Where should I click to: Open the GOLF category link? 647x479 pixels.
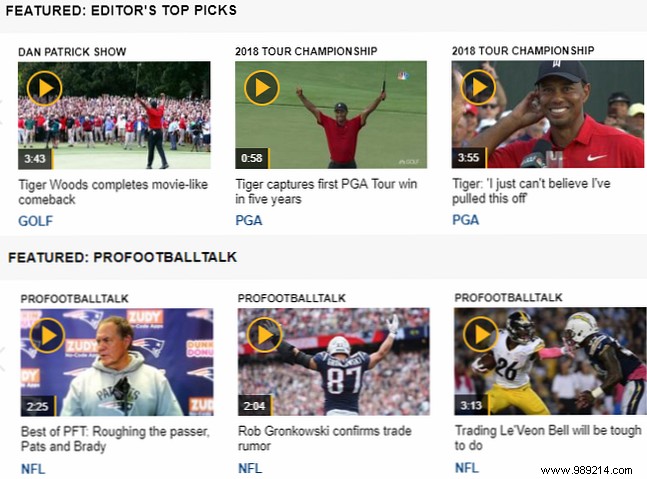point(35,221)
